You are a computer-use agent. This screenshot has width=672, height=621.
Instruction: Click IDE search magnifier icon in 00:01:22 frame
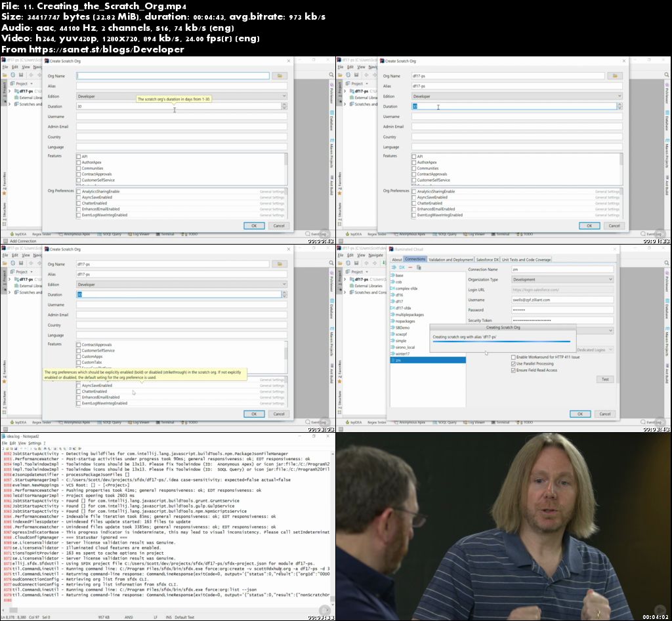667,75
